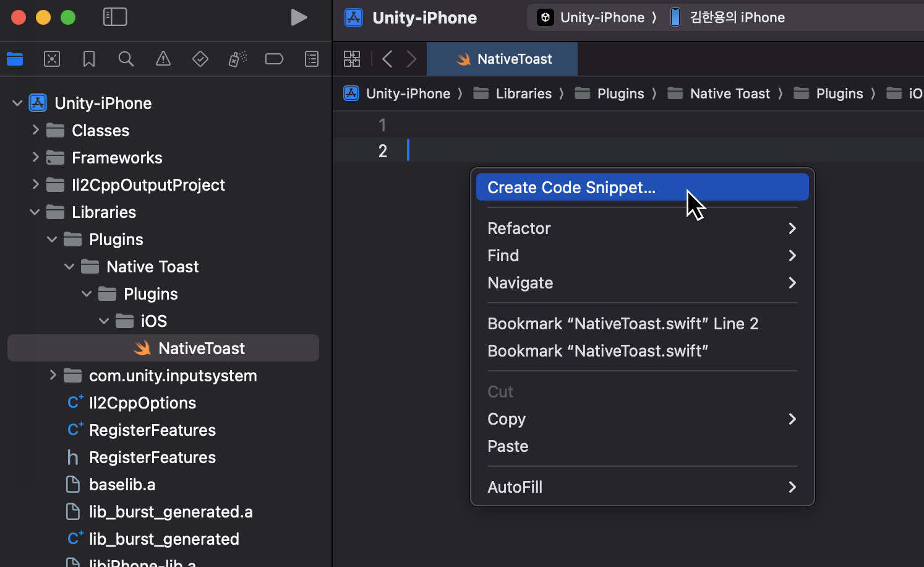Choose Paste from context menu
The width and height of the screenshot is (924, 567).
point(643,446)
